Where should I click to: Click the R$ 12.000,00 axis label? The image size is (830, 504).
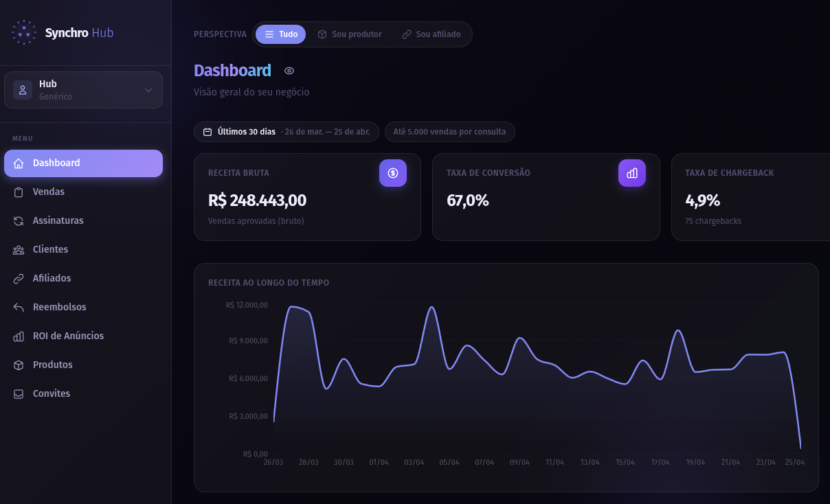point(247,305)
